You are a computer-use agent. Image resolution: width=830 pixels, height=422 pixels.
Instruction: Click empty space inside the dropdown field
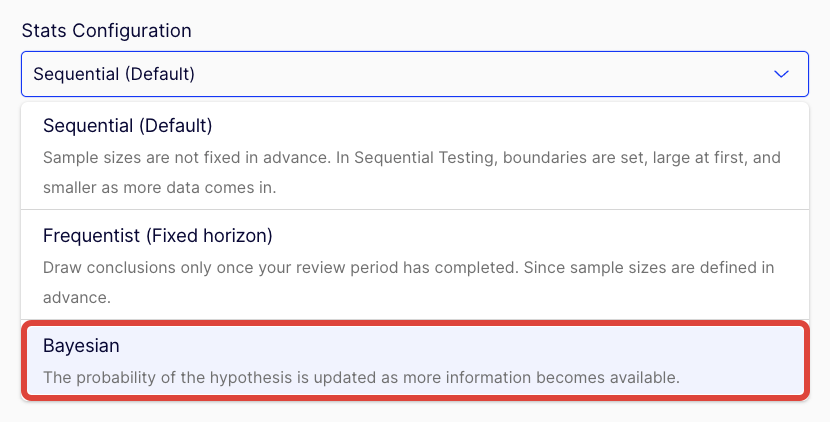point(480,74)
